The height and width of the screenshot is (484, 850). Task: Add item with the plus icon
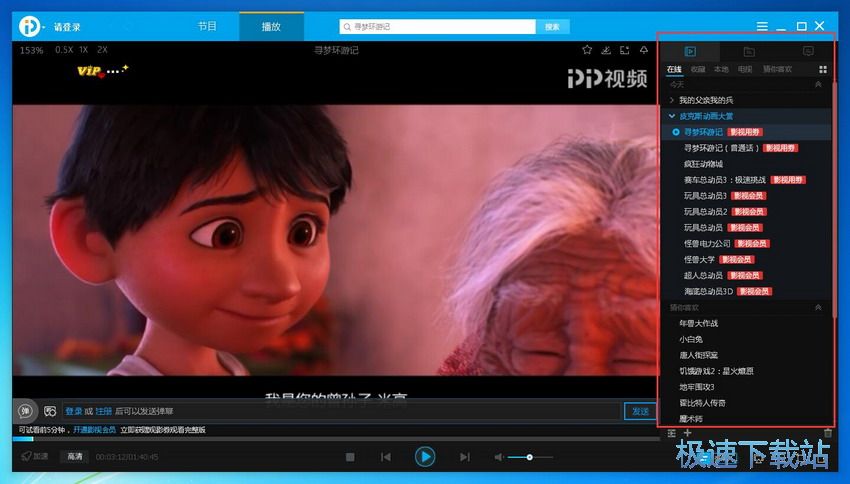pos(687,433)
